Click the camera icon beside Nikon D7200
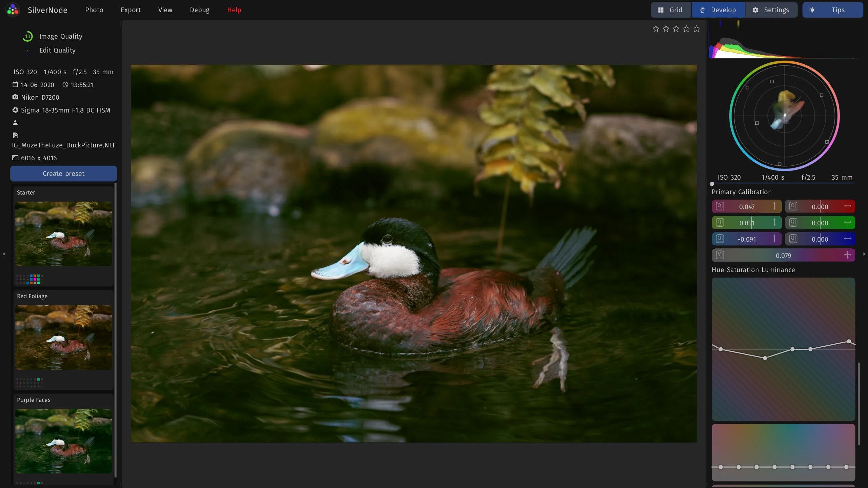The height and width of the screenshot is (488, 868). [15, 97]
